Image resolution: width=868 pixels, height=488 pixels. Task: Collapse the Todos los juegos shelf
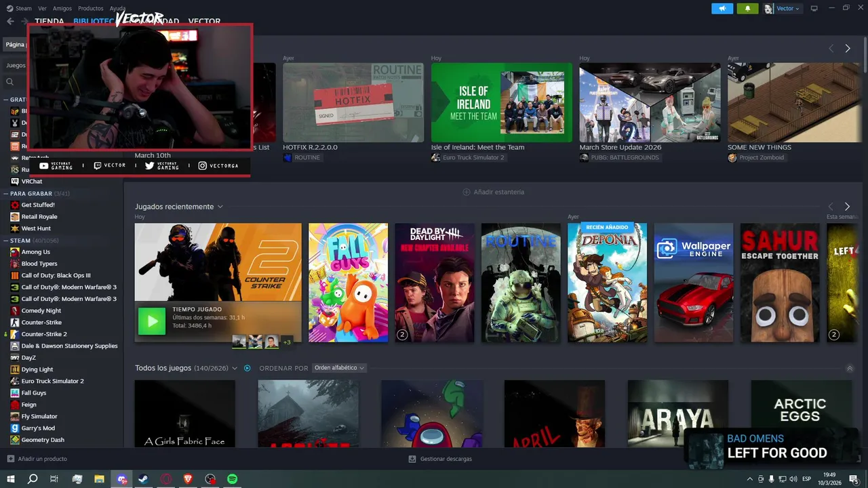click(x=850, y=368)
